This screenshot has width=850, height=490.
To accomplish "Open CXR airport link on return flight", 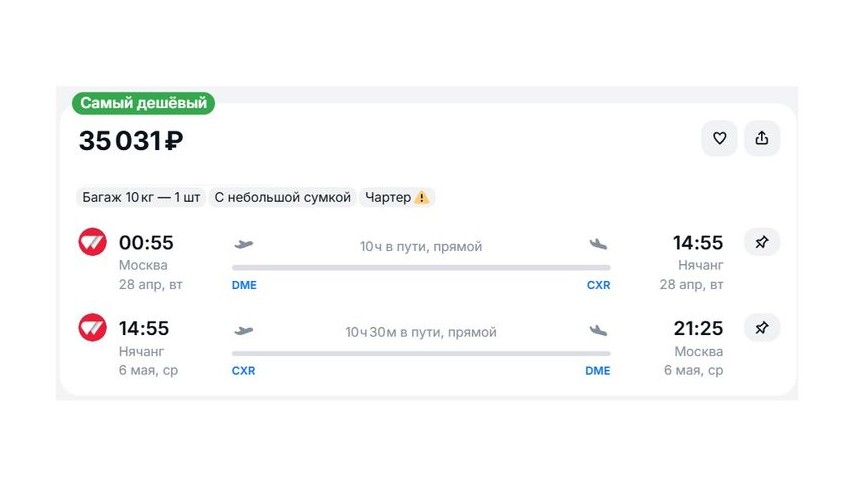I will [x=244, y=371].
